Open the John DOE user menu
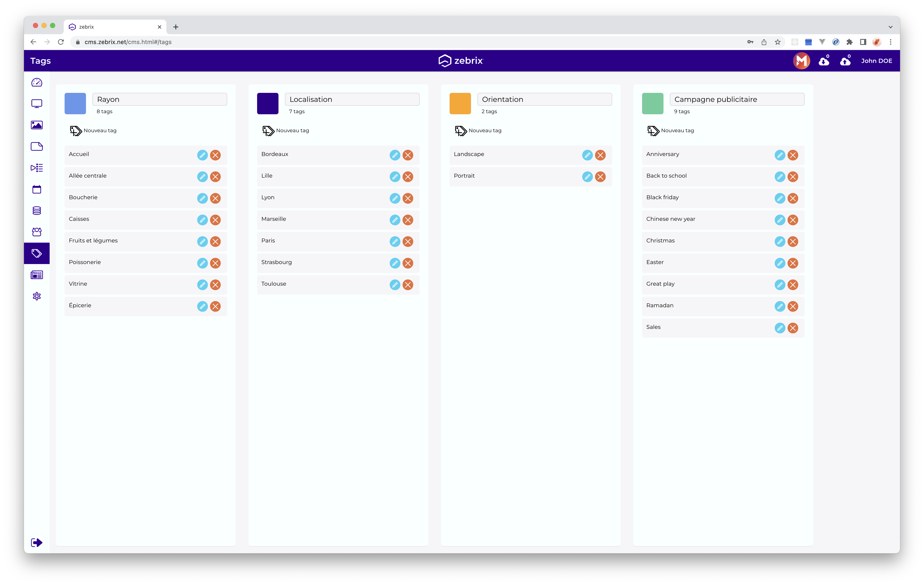Screen dimensions: 924x585 coord(877,61)
